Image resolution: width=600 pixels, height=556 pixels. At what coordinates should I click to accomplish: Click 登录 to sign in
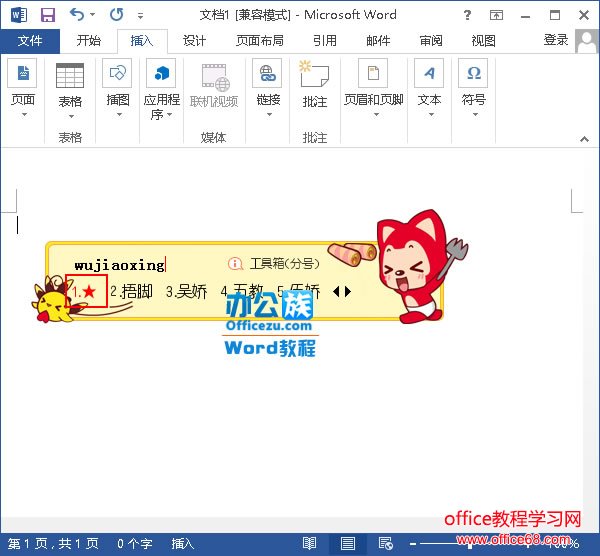pyautogui.click(x=556, y=40)
